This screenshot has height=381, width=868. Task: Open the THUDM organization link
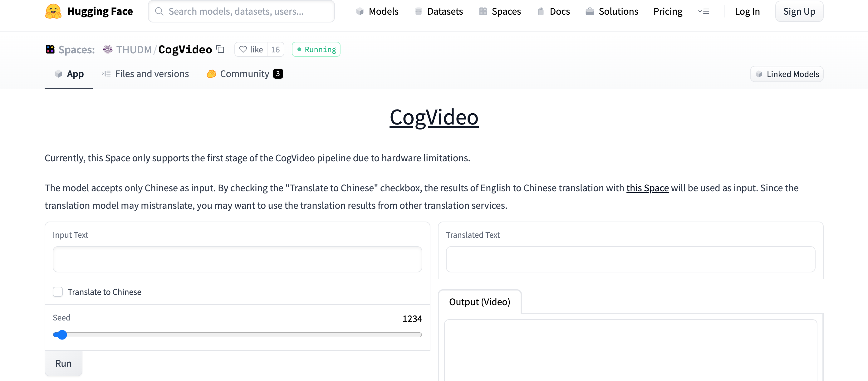point(134,50)
